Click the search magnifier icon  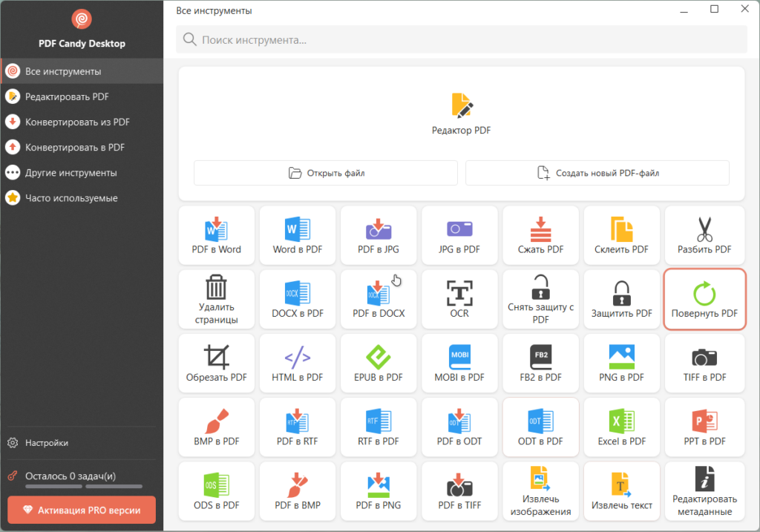[189, 39]
